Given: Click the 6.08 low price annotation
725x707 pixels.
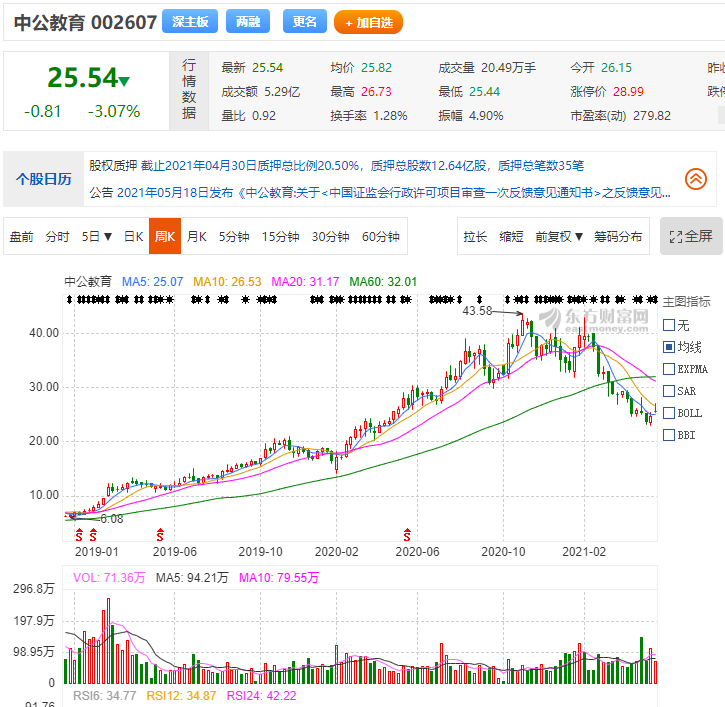Looking at the screenshot, I should [x=111, y=519].
